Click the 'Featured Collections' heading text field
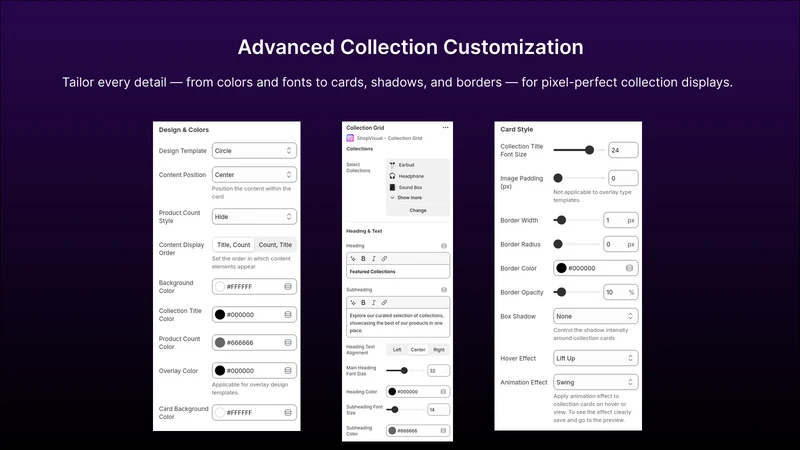 click(398, 271)
